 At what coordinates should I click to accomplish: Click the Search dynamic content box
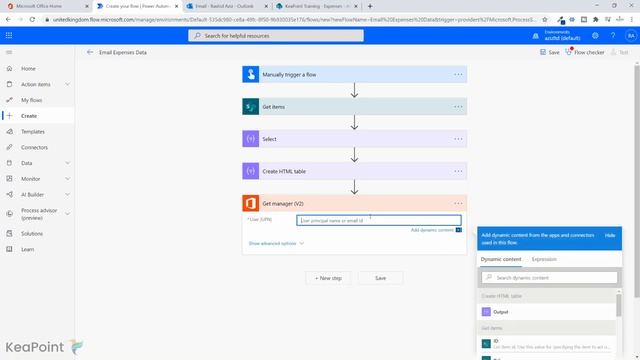point(549,278)
